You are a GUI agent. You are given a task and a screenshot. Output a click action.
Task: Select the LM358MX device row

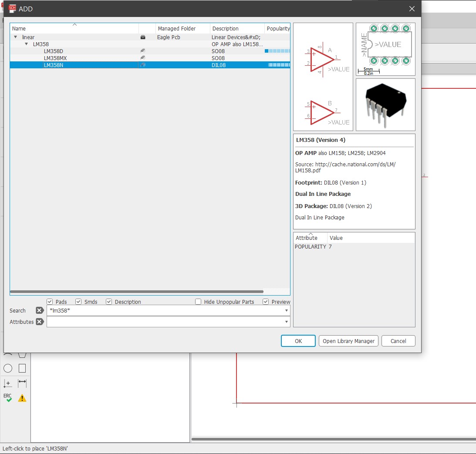pos(55,58)
